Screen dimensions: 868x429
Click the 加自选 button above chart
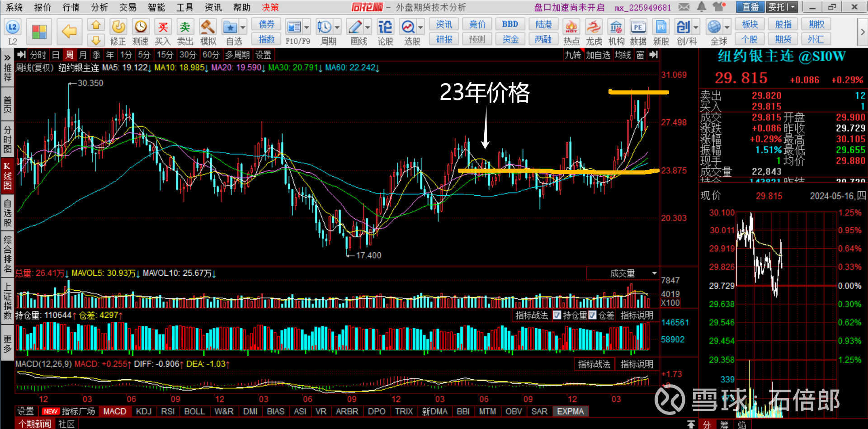pyautogui.click(x=598, y=55)
